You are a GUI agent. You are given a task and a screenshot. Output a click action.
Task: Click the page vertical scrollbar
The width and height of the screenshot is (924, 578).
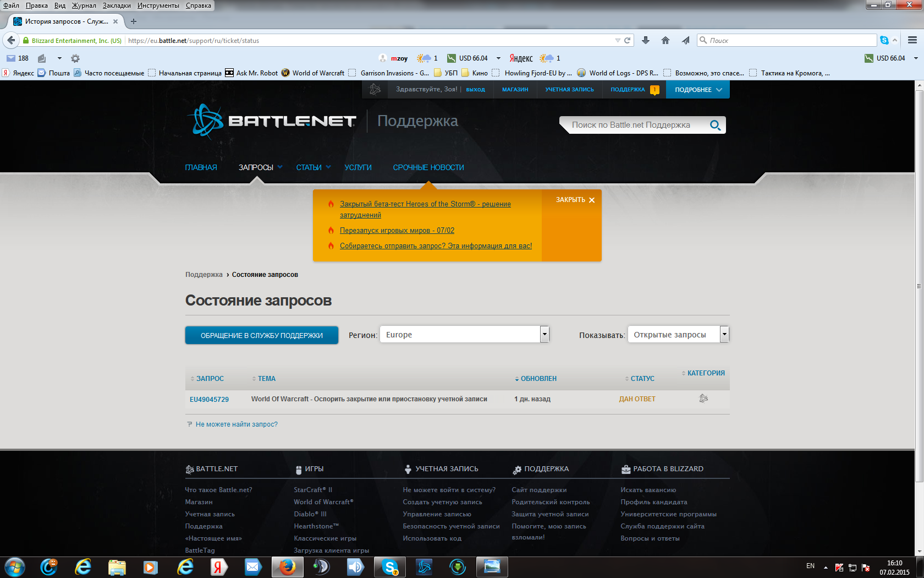[x=919, y=286]
